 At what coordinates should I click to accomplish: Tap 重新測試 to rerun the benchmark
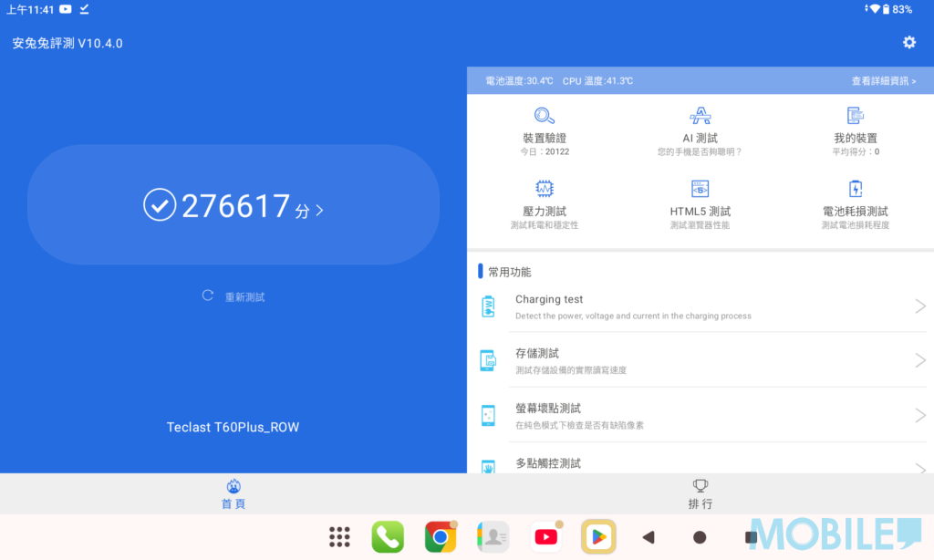coord(234,296)
